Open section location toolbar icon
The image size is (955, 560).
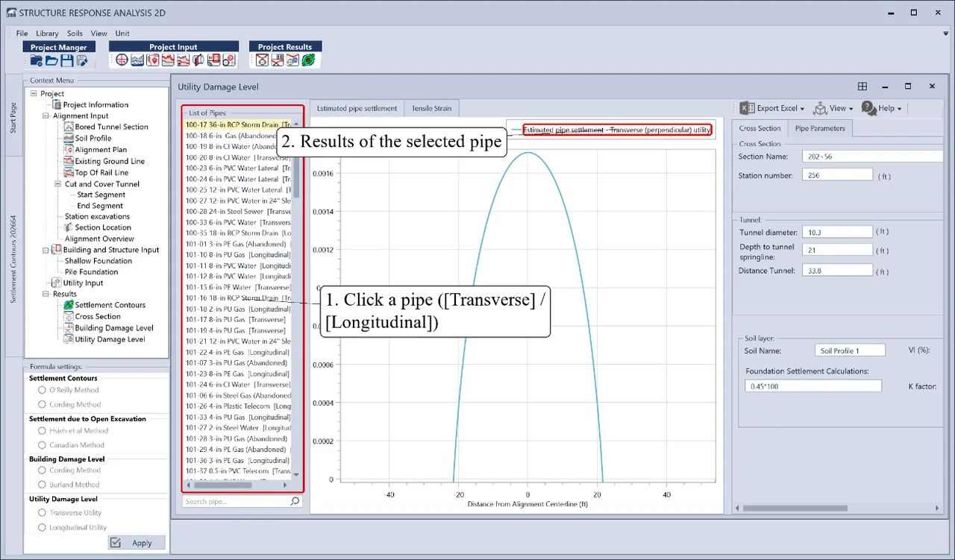point(198,60)
